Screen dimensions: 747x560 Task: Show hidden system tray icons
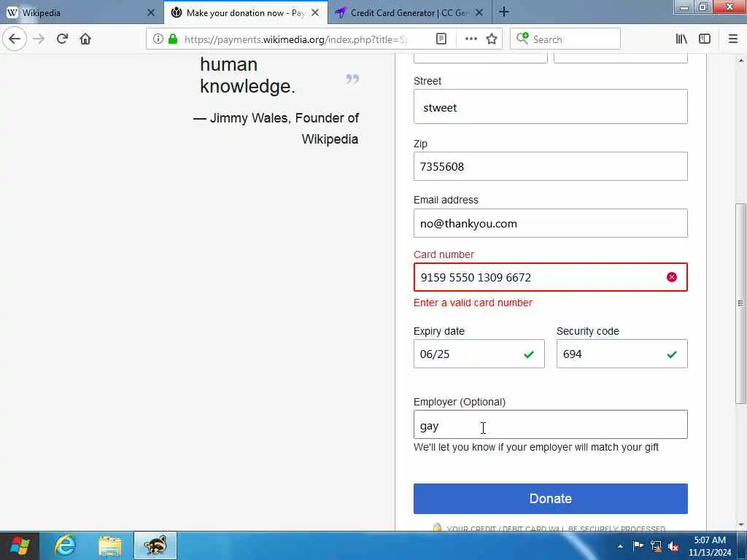pyautogui.click(x=620, y=546)
